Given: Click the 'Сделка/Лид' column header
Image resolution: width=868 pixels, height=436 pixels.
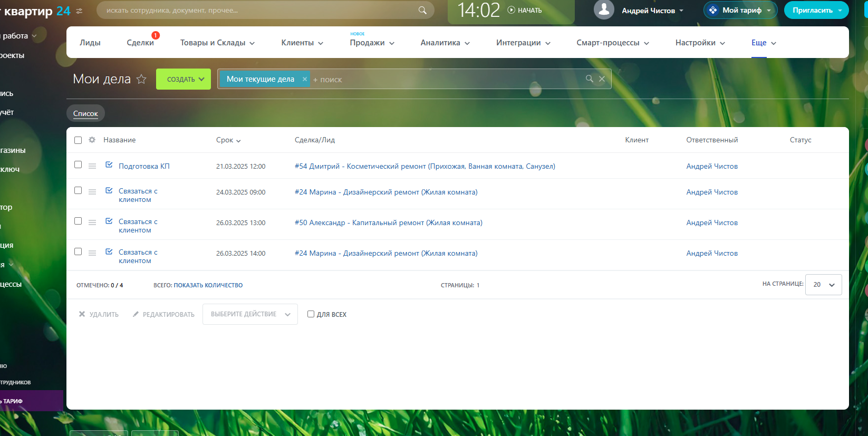Looking at the screenshot, I should point(315,140).
